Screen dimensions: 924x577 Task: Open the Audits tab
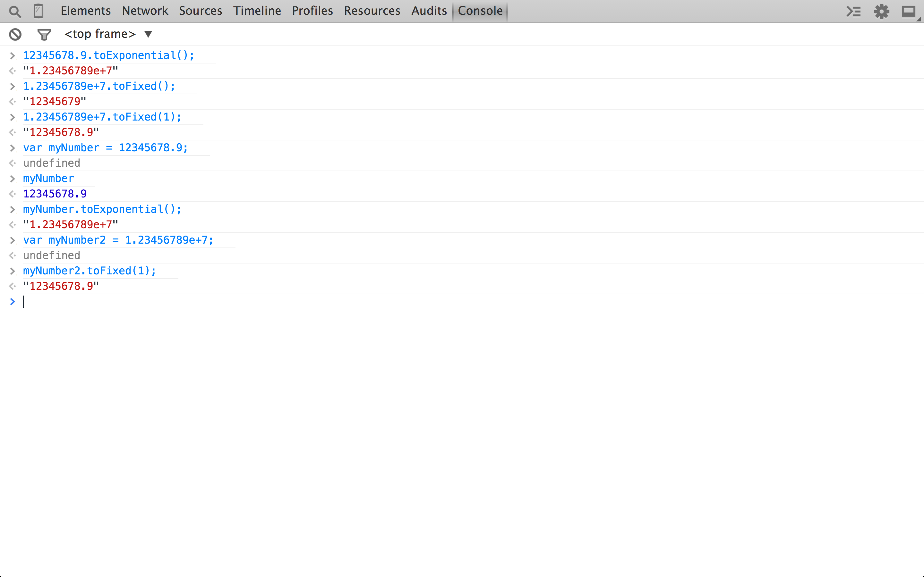coord(429,11)
